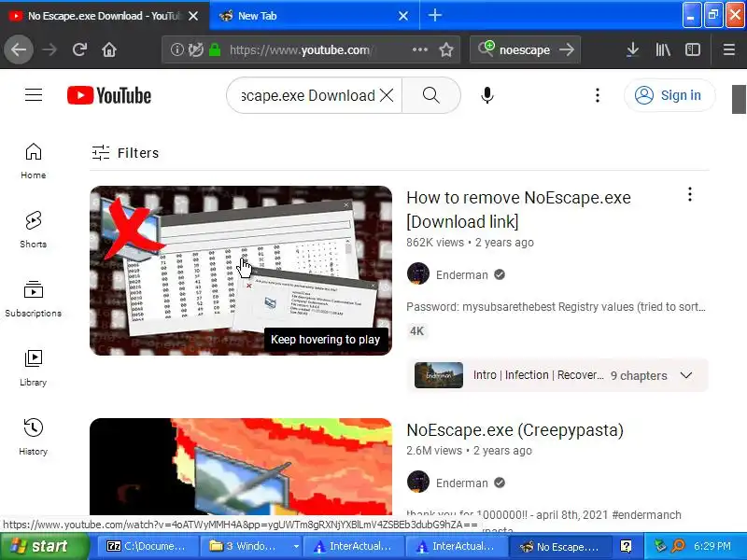
Task: Go back to the previous page
Action: tap(19, 49)
